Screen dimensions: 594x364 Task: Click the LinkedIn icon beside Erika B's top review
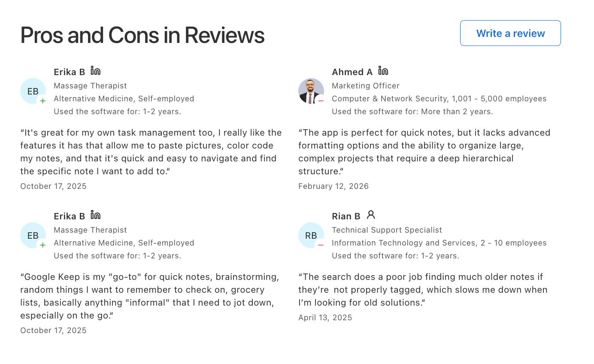[x=96, y=71]
